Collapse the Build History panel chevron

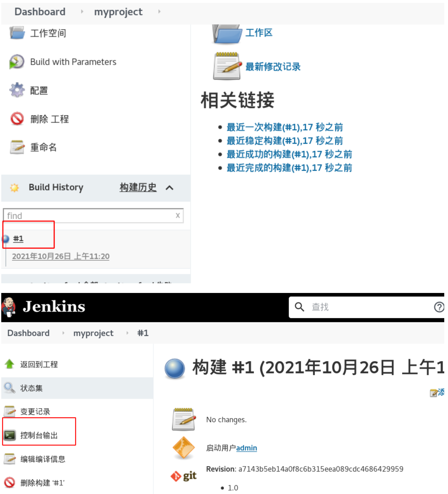pyautogui.click(x=169, y=188)
